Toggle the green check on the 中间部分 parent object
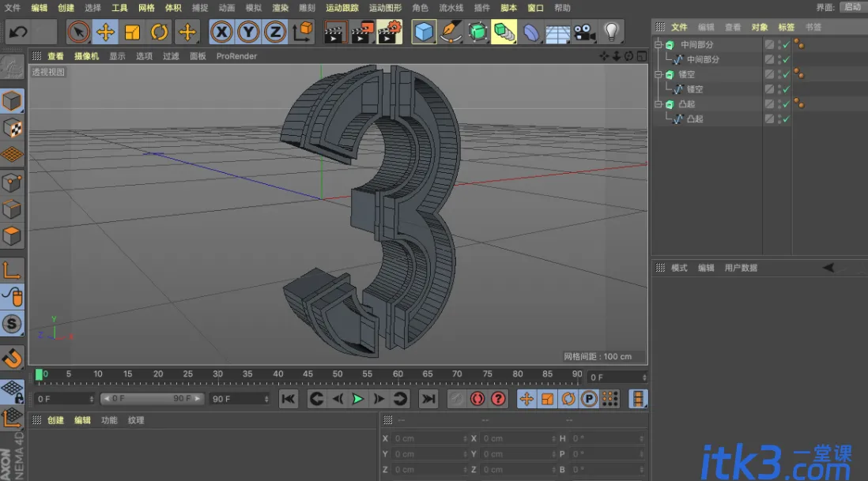 786,44
